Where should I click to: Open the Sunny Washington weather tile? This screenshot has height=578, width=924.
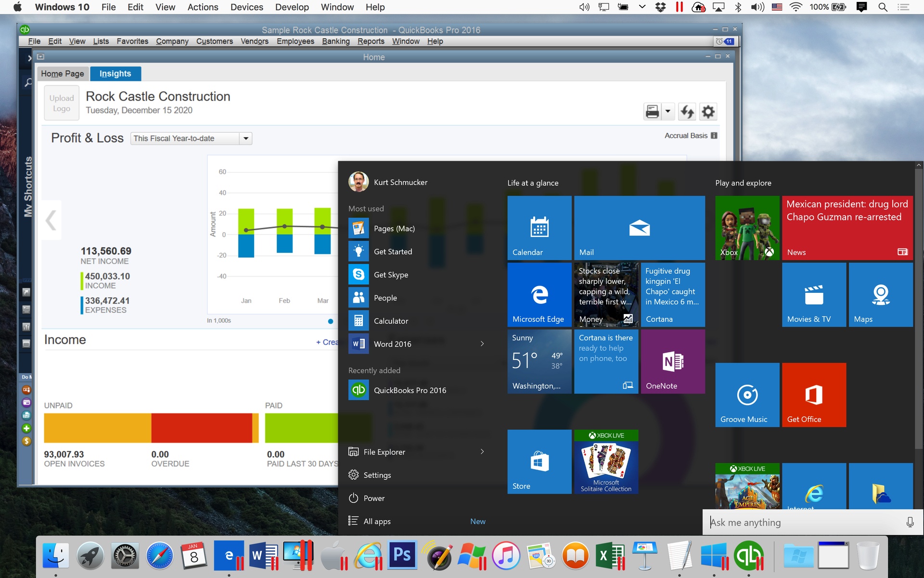pyautogui.click(x=539, y=362)
